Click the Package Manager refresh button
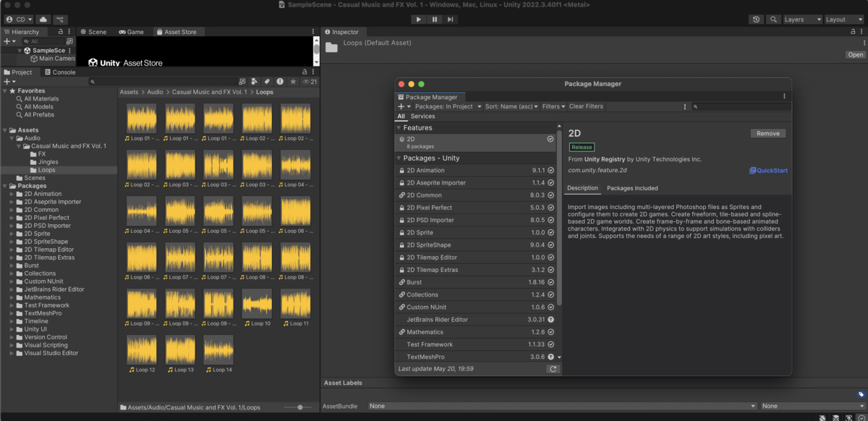This screenshot has width=868, height=421. coord(553,369)
